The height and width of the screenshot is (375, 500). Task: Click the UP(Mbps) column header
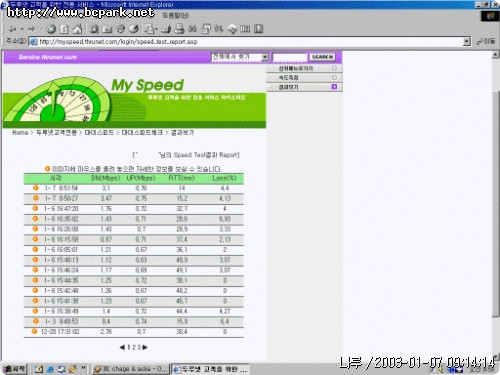click(x=141, y=178)
